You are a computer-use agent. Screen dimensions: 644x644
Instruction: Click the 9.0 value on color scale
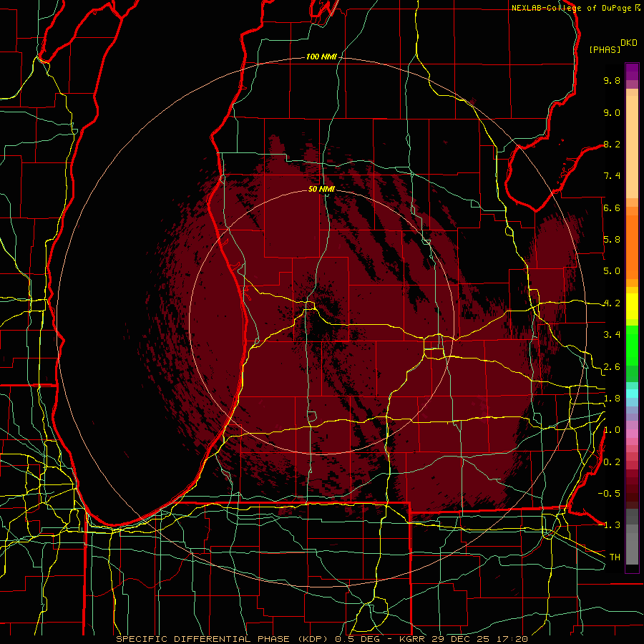click(612, 112)
